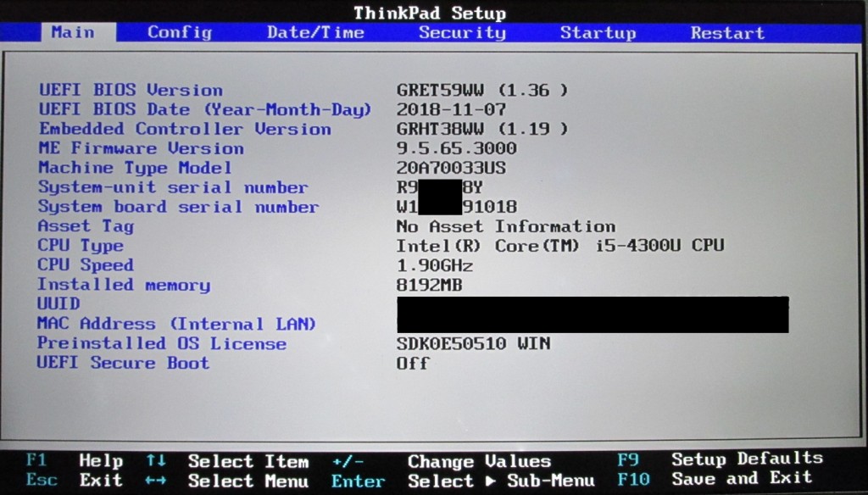Click System-unit serial number label
Image resolution: width=868 pixels, height=495 pixels.
click(173, 186)
